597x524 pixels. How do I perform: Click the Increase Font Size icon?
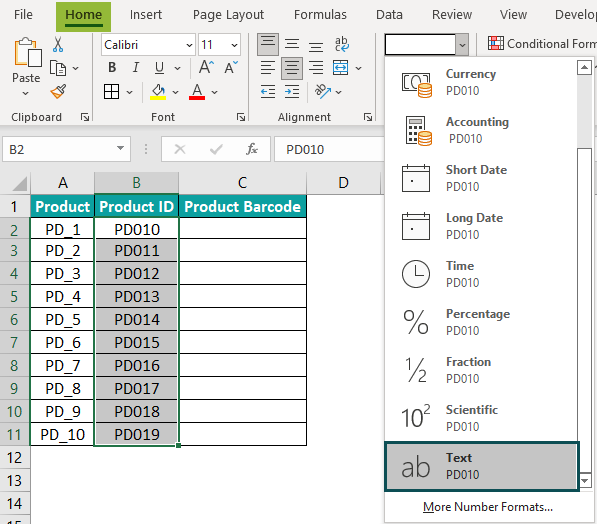tap(206, 67)
